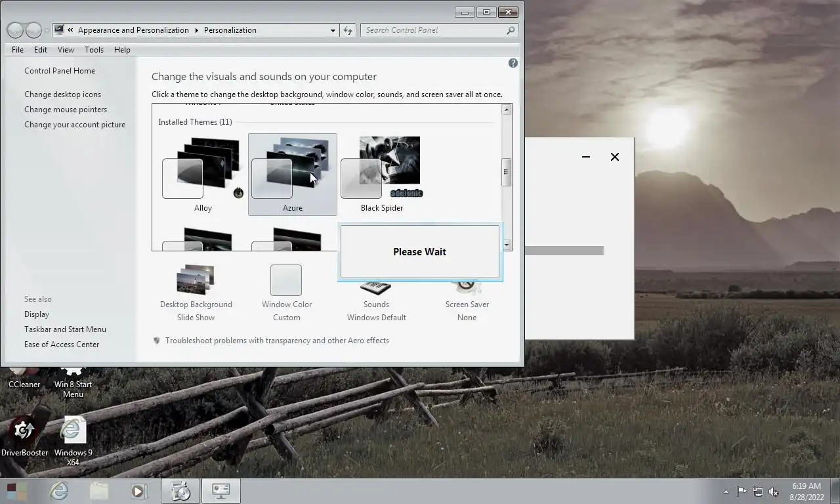Click Appearance and Personalization breadcrumb

(133, 30)
